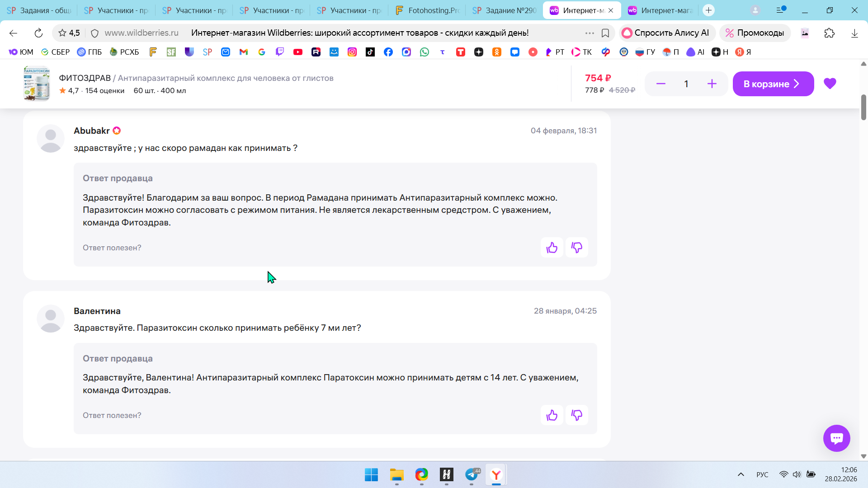
Task: Expand the hidden system tray icons chevron
Action: tap(741, 474)
